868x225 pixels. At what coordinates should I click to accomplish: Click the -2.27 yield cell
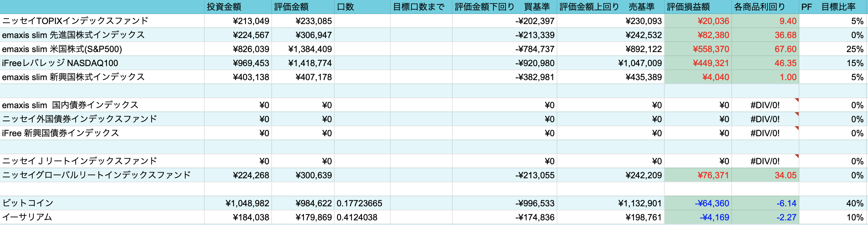[x=765, y=217]
